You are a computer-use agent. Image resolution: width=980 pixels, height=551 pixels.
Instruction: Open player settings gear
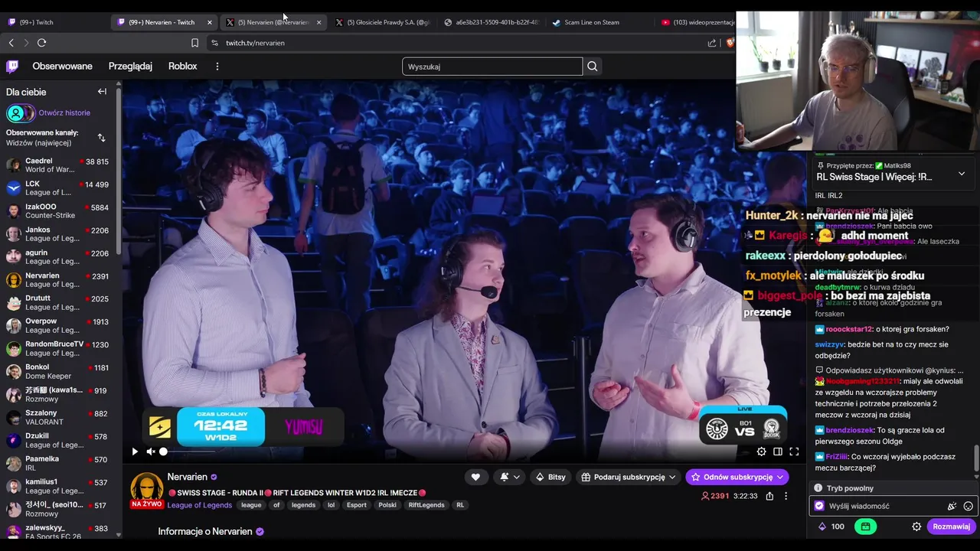(x=761, y=452)
